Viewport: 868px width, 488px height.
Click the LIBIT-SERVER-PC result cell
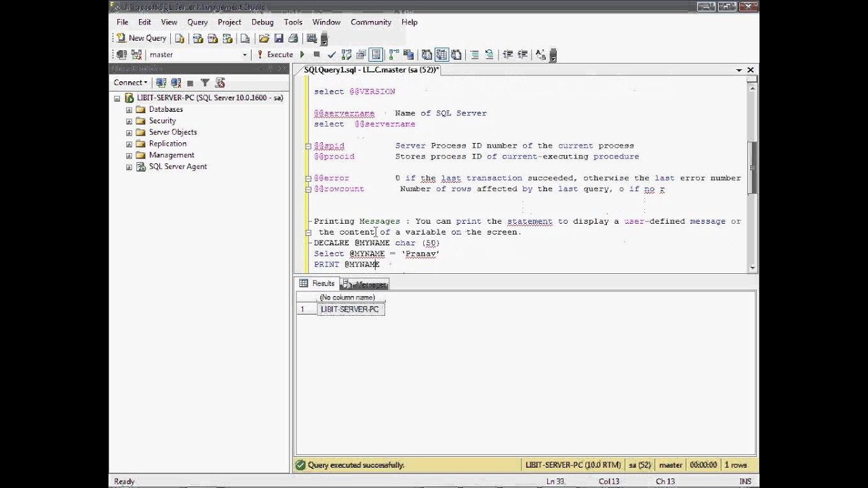351,309
